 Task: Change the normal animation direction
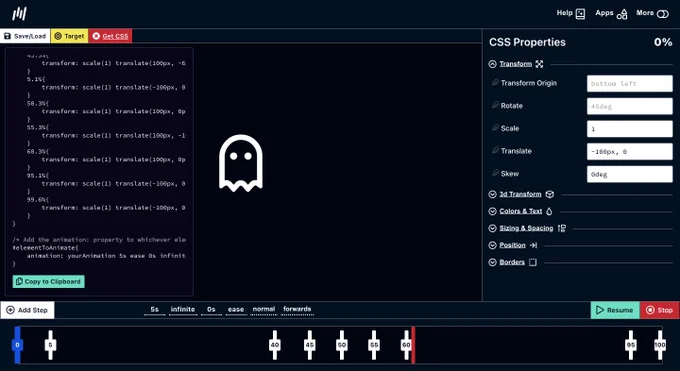[264, 309]
